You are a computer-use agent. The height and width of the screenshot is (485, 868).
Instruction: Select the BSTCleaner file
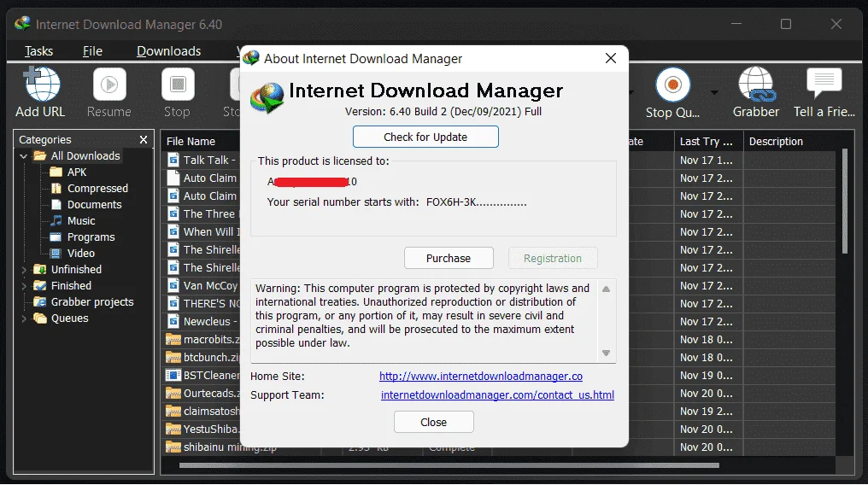pos(202,375)
